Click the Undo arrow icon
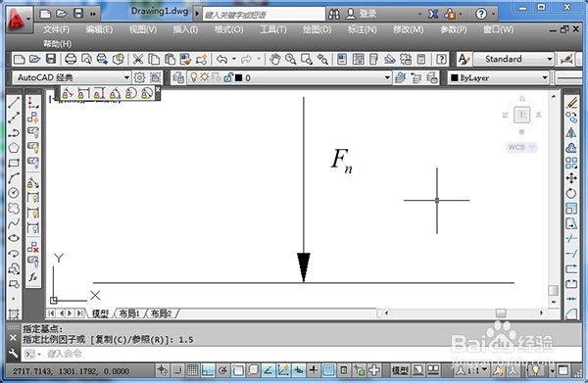 click(x=222, y=59)
